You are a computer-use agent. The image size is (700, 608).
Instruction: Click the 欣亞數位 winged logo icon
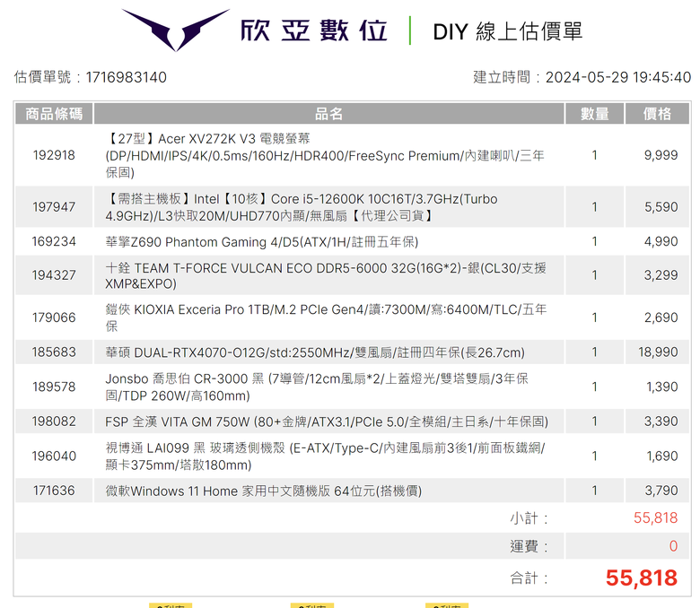pos(175,30)
